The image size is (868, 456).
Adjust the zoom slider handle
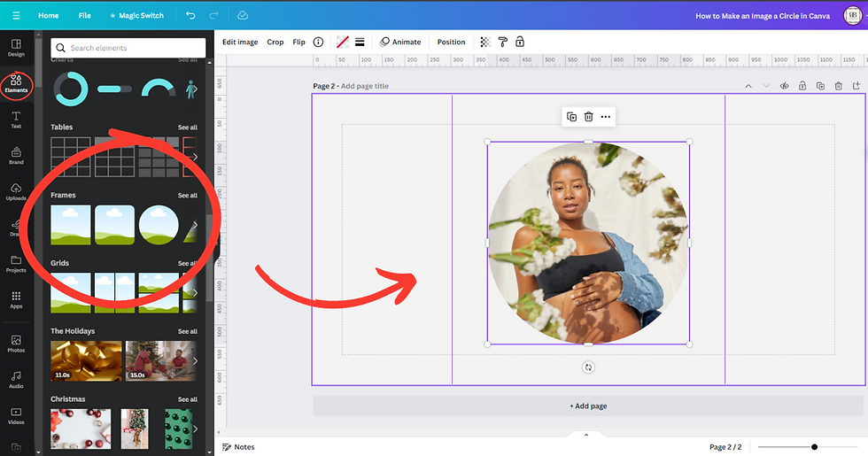point(814,447)
